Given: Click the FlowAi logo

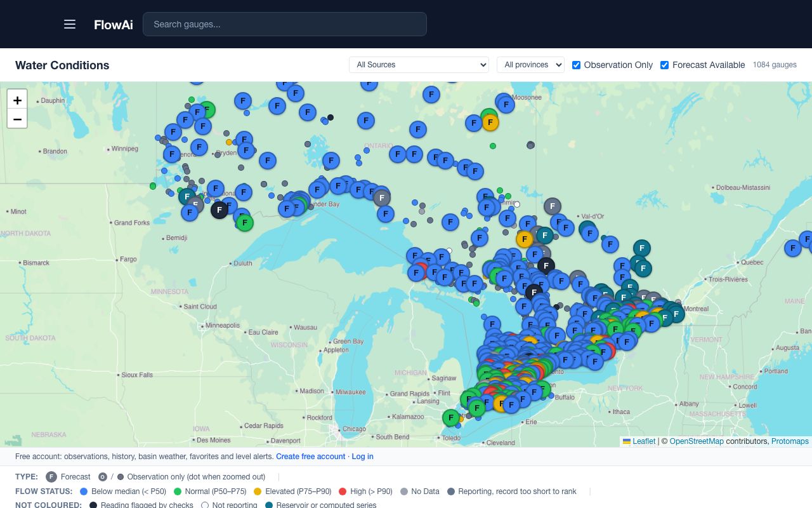Looking at the screenshot, I should coord(114,25).
